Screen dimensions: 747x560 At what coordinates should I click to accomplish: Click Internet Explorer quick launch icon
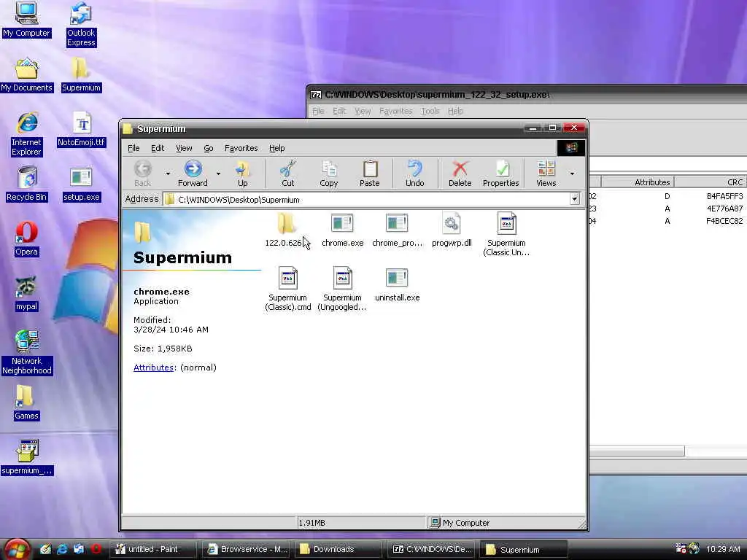click(62, 549)
